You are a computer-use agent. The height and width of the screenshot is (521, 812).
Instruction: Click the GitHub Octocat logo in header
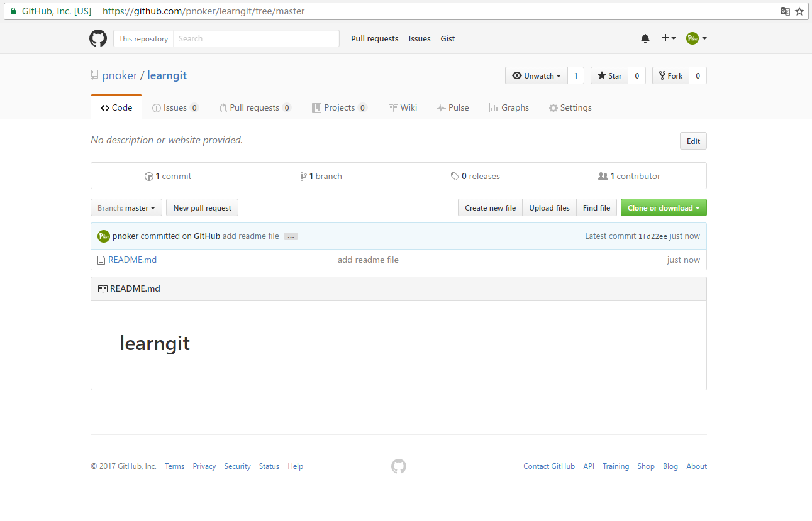(x=98, y=38)
